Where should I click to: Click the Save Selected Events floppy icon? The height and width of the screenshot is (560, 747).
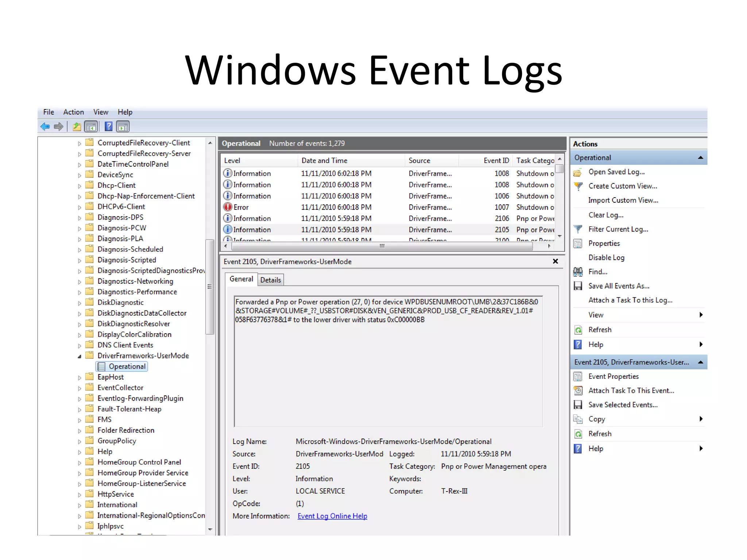[x=578, y=405]
